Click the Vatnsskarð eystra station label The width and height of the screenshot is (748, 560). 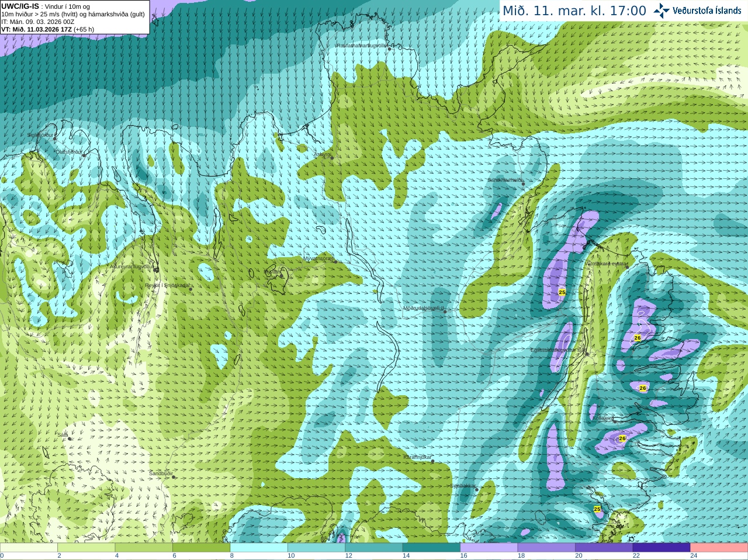pyautogui.click(x=606, y=264)
